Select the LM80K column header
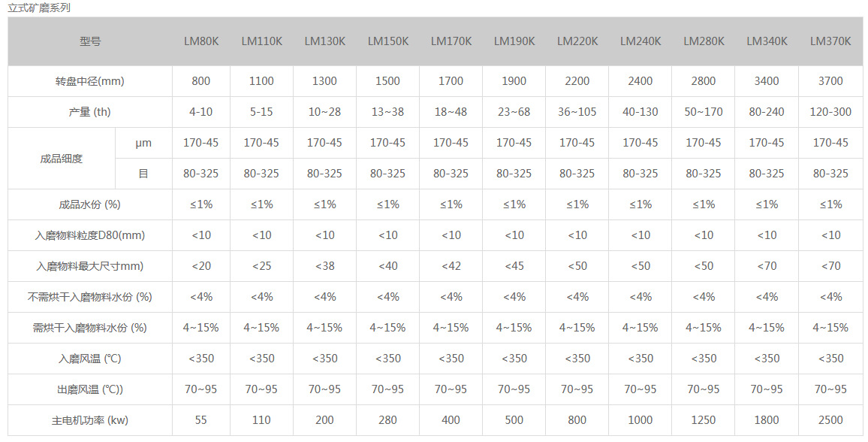This screenshot has width=868, height=442. (x=201, y=41)
